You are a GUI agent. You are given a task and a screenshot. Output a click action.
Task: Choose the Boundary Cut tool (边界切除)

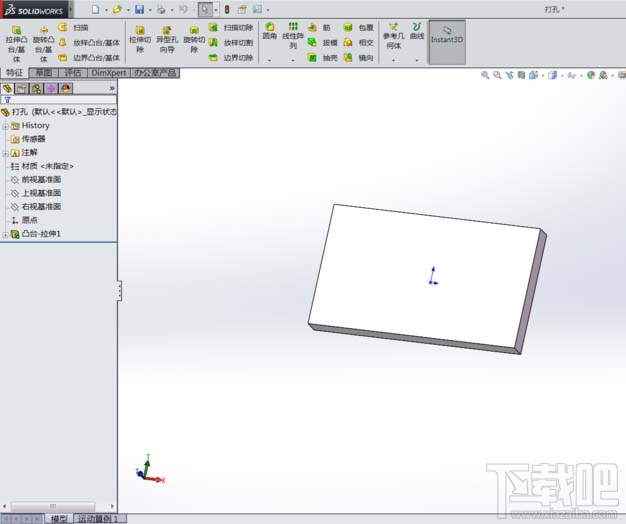pos(231,57)
